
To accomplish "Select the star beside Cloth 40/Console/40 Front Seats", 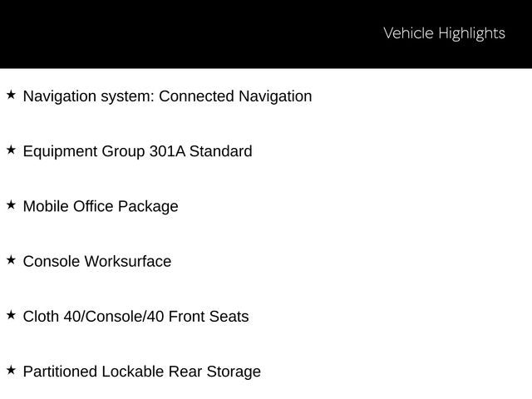I will coord(11,315).
